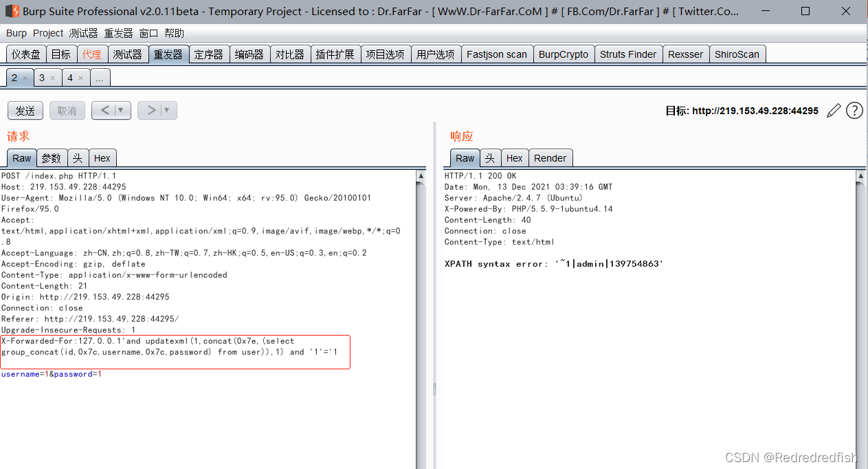The height and width of the screenshot is (469, 868).
Task: Select the response Raw tab
Action: pyautogui.click(x=465, y=158)
